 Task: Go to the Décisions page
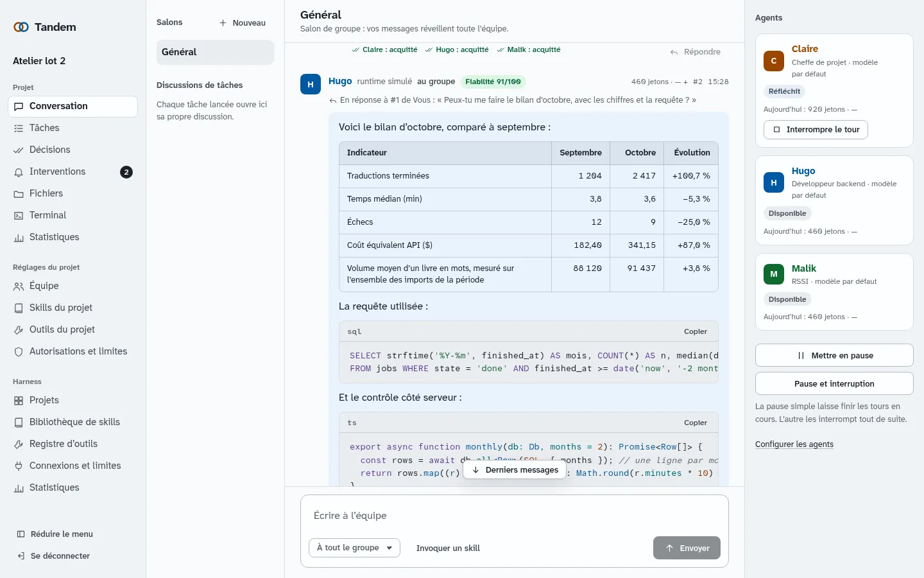click(73, 150)
